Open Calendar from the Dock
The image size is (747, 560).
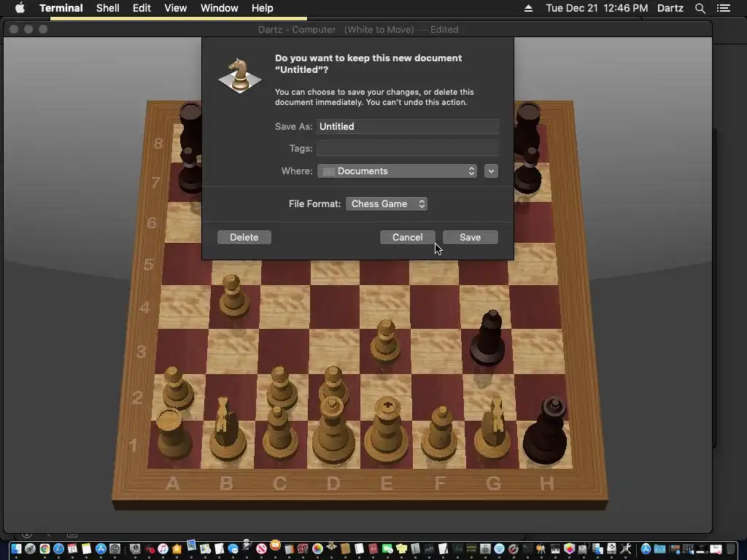point(72,548)
